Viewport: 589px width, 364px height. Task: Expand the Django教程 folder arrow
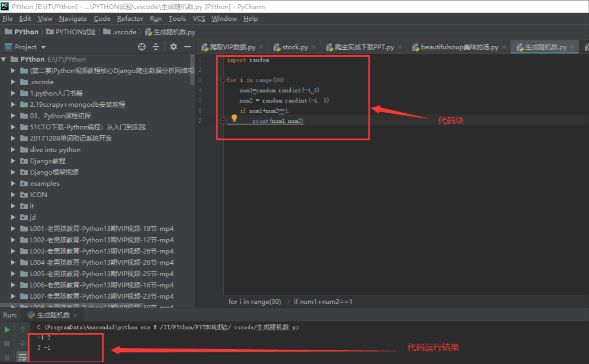point(13,161)
